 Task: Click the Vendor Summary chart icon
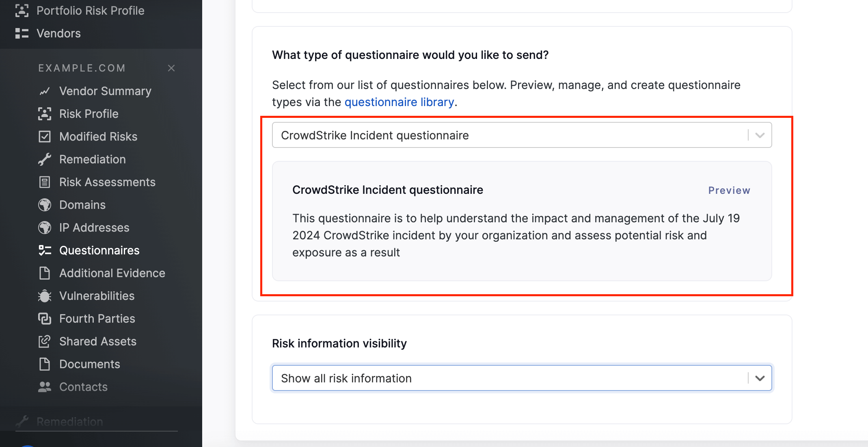coord(45,91)
